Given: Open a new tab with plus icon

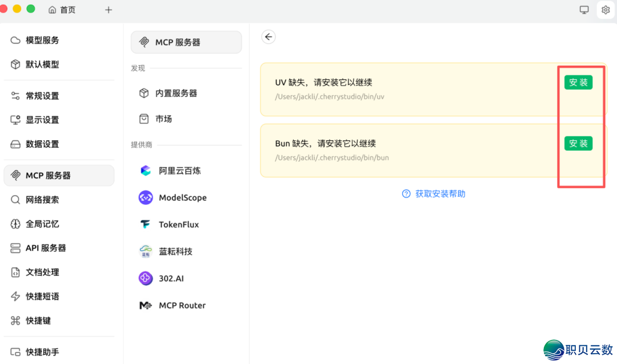Looking at the screenshot, I should (109, 10).
